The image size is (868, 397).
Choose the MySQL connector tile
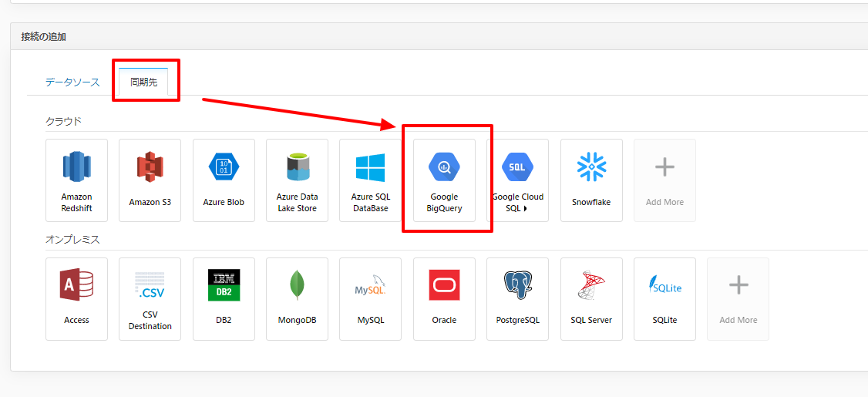[x=370, y=299]
